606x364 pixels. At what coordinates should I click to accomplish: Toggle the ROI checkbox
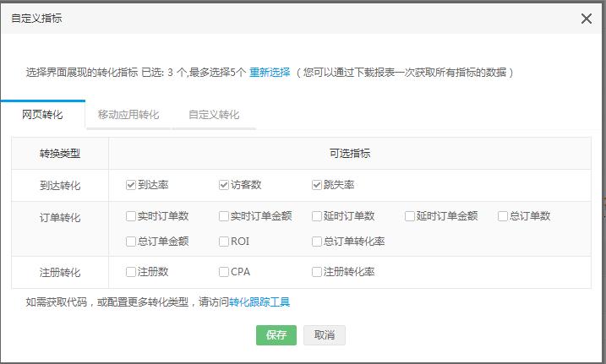(x=224, y=242)
